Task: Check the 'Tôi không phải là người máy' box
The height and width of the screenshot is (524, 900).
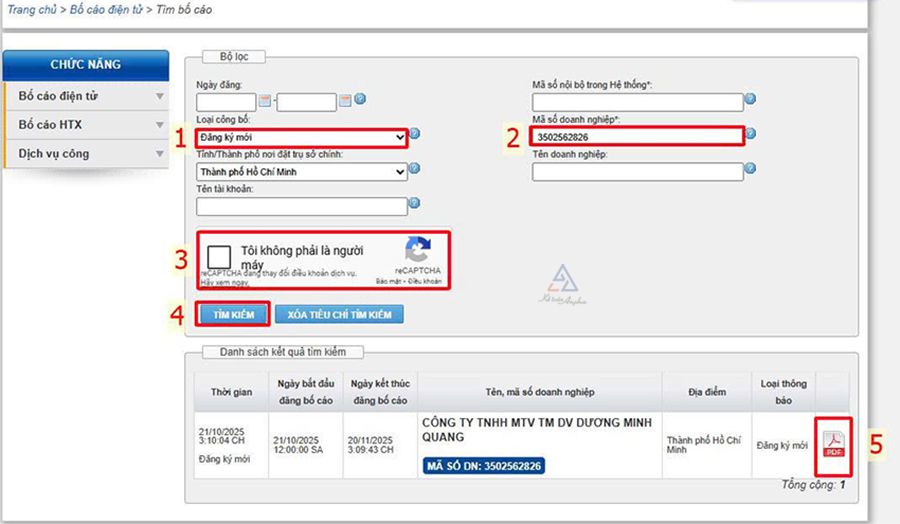Action: point(220,256)
